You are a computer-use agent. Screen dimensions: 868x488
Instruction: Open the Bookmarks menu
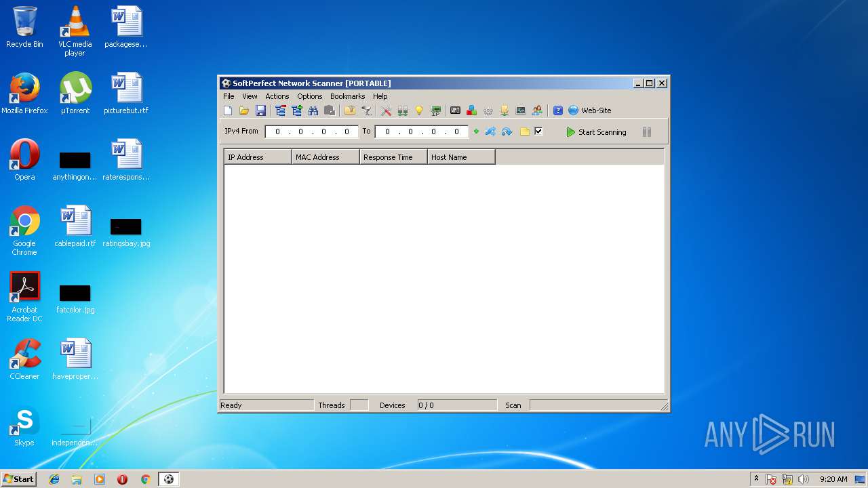[347, 96]
